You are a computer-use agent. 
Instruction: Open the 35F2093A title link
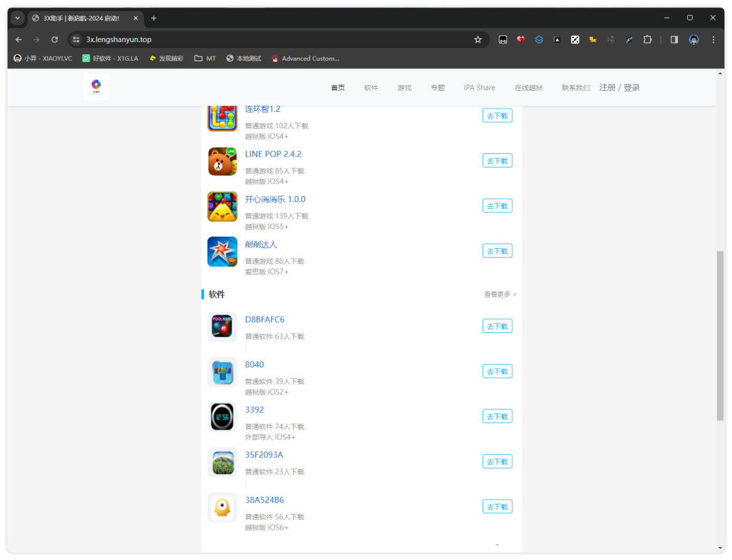(x=264, y=455)
